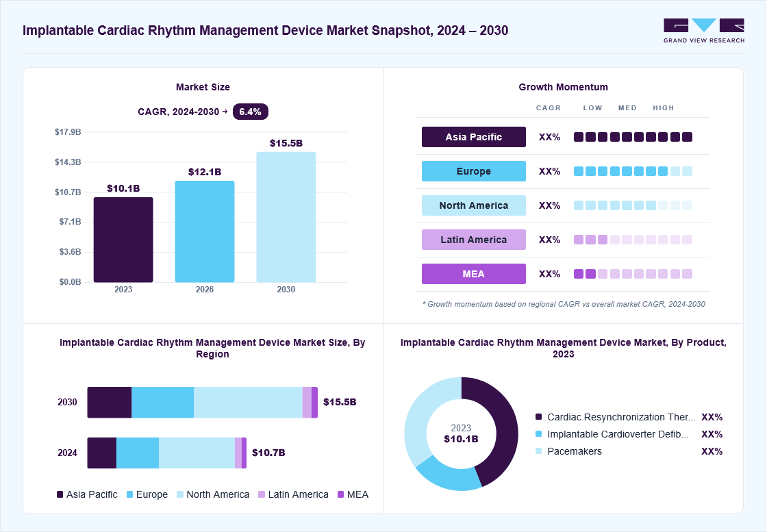
Task: Select North America segment in 2030 stacked bar
Action: (x=248, y=403)
